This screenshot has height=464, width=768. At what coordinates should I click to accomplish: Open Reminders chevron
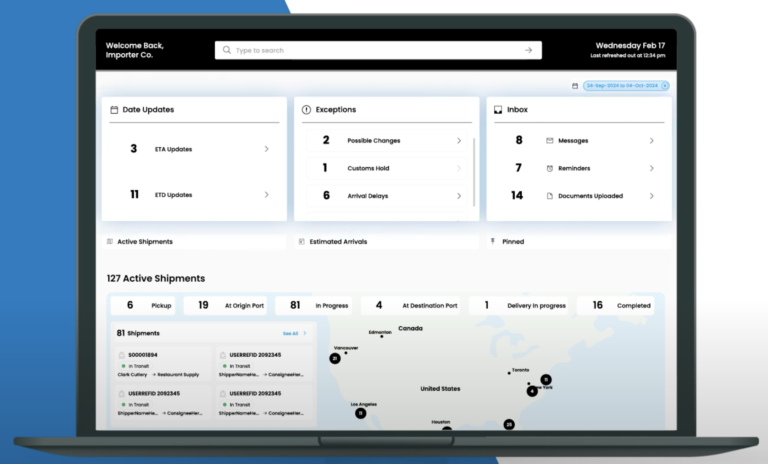point(651,168)
